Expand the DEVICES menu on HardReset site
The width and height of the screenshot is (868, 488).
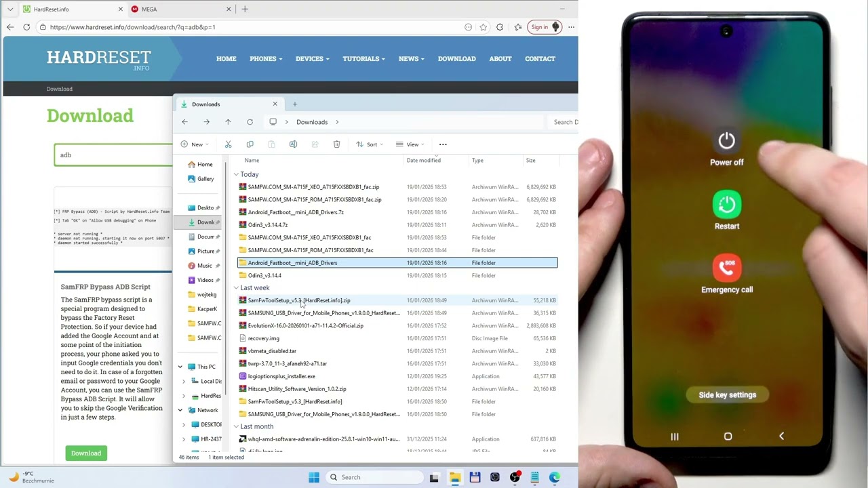click(x=312, y=59)
